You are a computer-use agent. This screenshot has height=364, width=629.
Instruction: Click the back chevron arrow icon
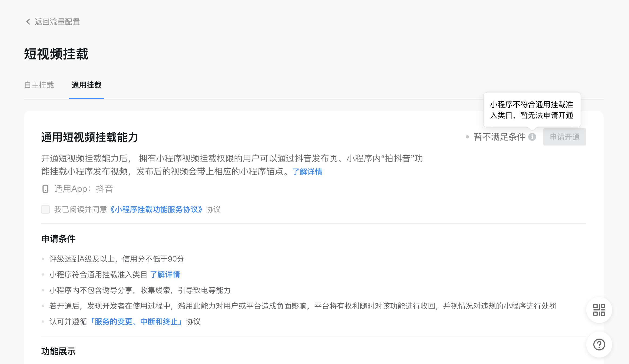click(28, 22)
